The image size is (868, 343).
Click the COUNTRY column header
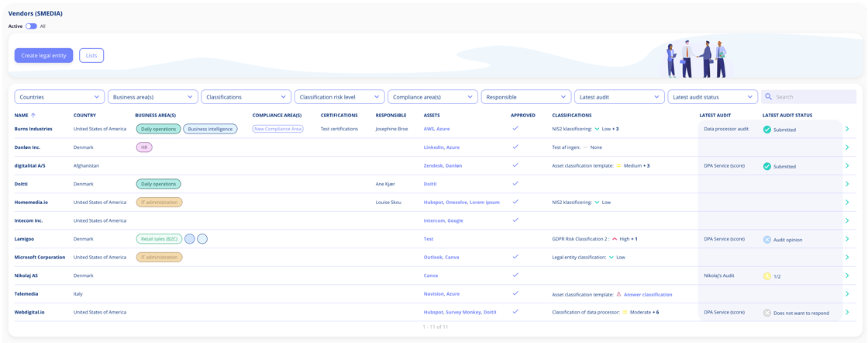tap(84, 116)
